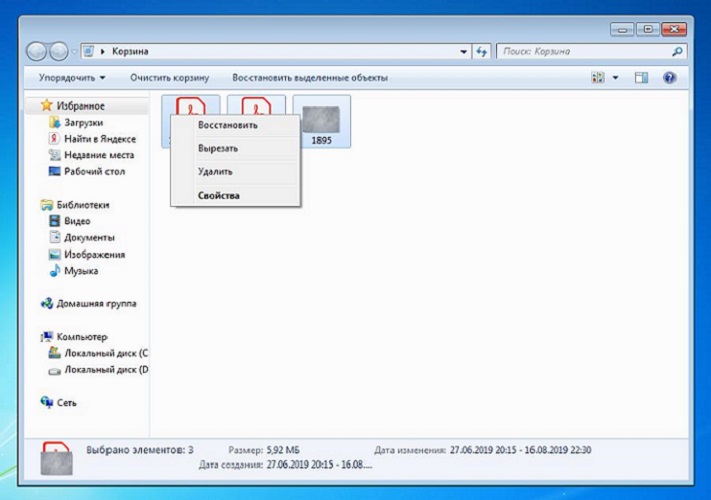Open Локальный диск (C in sidebar
Image resolution: width=711 pixels, height=500 pixels.
pyautogui.click(x=106, y=353)
